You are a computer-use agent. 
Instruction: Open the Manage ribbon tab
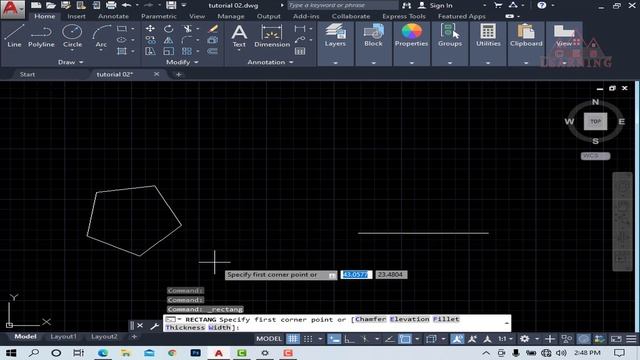point(231,16)
